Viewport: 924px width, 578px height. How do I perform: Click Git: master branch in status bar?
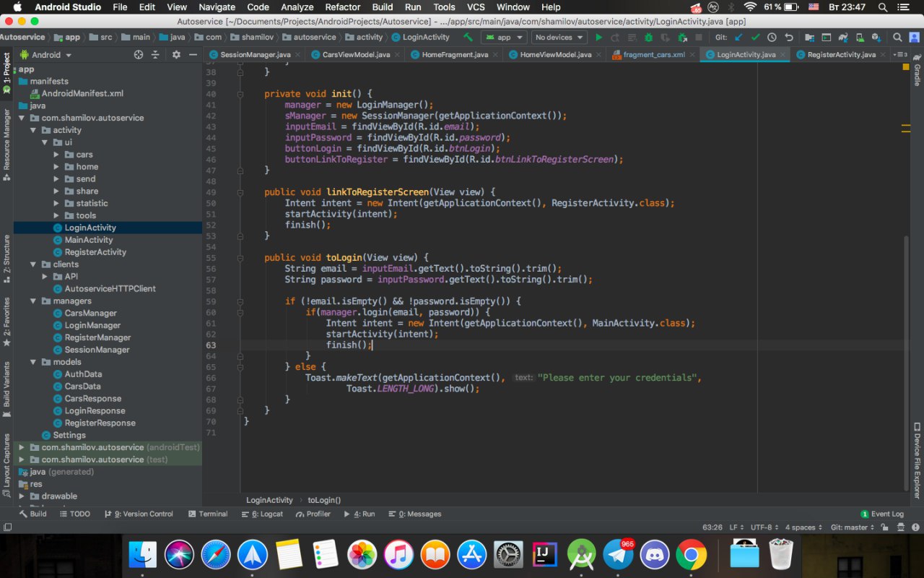coord(853,527)
